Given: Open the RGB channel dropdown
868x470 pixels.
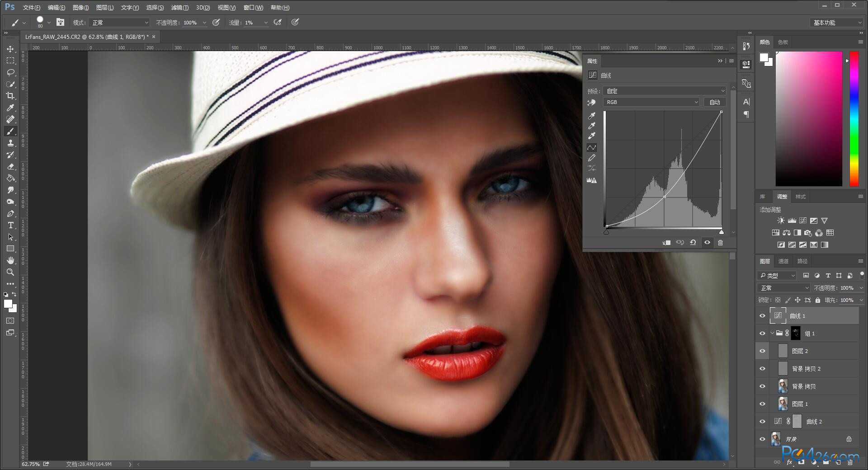Looking at the screenshot, I should pyautogui.click(x=651, y=102).
